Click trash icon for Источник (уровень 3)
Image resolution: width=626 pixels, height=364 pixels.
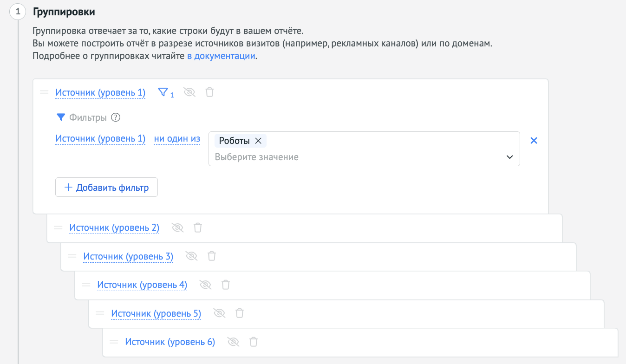pos(212,256)
